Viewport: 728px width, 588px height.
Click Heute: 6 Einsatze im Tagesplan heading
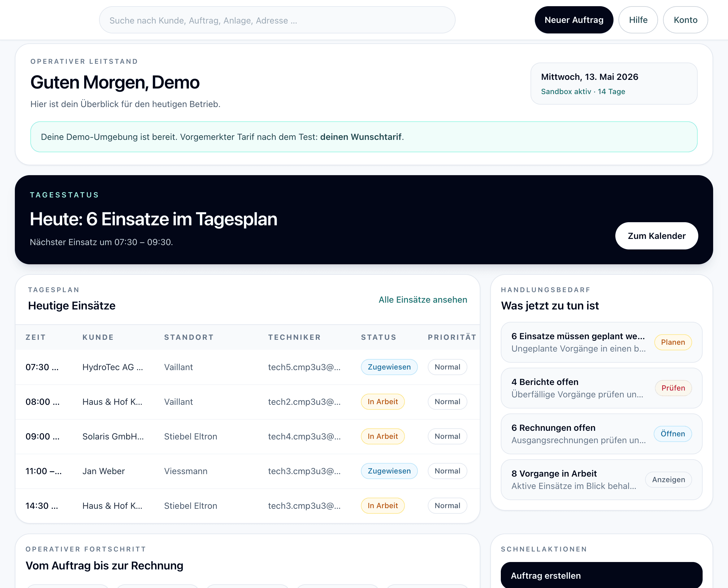click(x=154, y=219)
